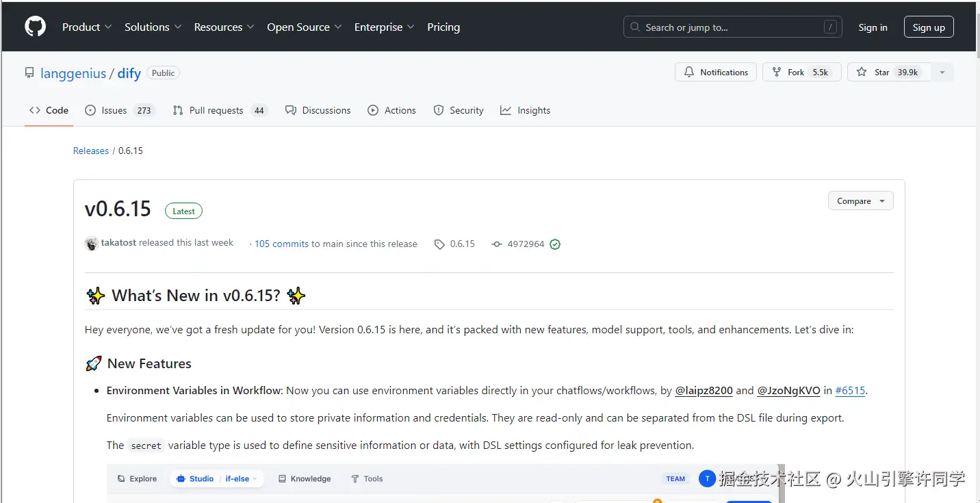980x503 pixels.
Task: Click the Pull requests count 44
Action: click(x=259, y=110)
